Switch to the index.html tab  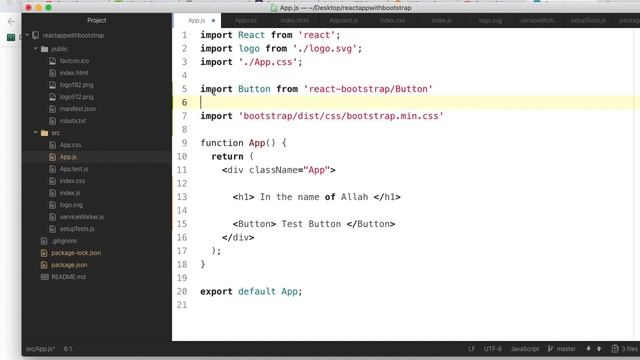point(294,20)
